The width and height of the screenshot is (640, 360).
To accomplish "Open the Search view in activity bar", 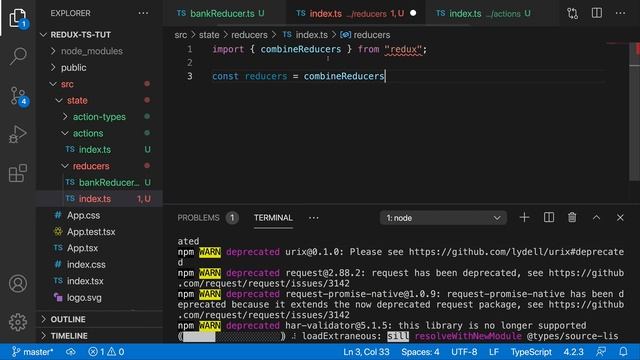I will click(18, 56).
